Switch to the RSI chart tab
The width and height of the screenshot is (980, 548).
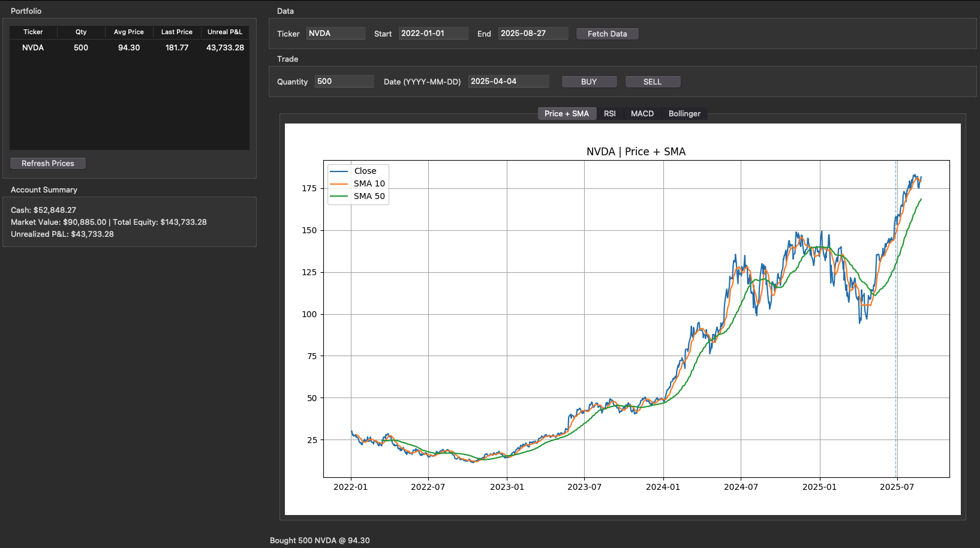(610, 113)
